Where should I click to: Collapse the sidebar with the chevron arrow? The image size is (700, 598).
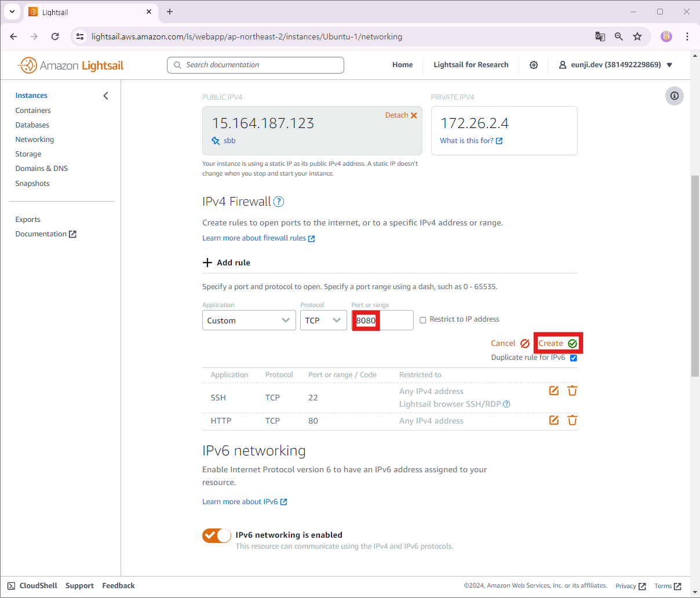(105, 96)
